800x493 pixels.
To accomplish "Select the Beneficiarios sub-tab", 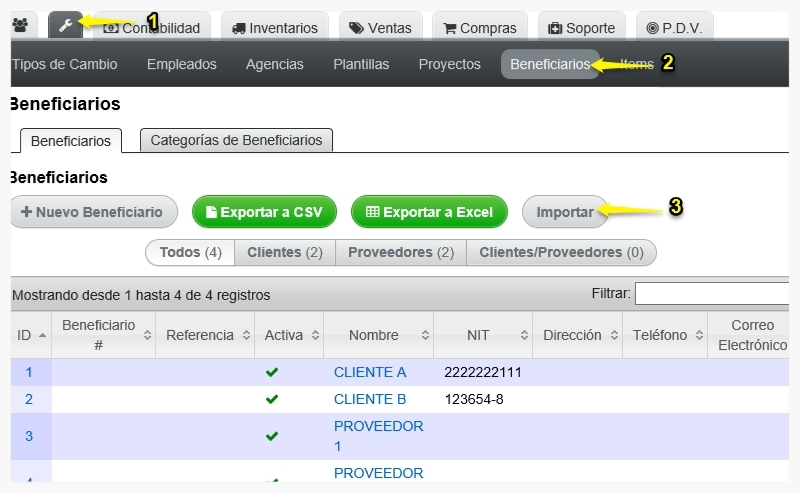I will point(71,141).
